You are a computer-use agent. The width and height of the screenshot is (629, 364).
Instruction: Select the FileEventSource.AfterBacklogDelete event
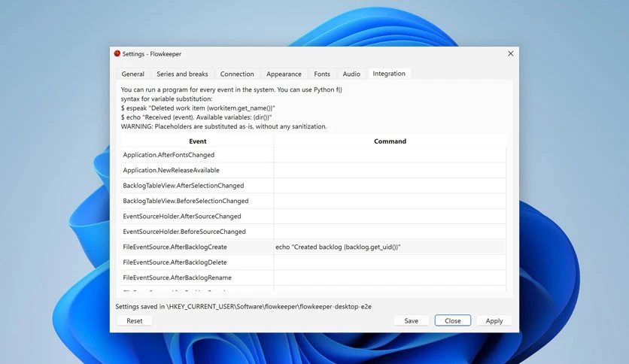pos(197,262)
